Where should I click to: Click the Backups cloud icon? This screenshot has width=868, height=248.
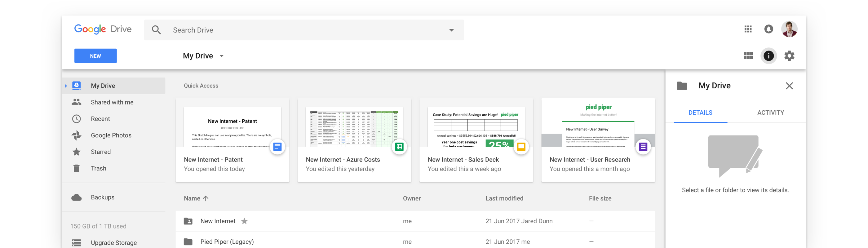(x=77, y=197)
